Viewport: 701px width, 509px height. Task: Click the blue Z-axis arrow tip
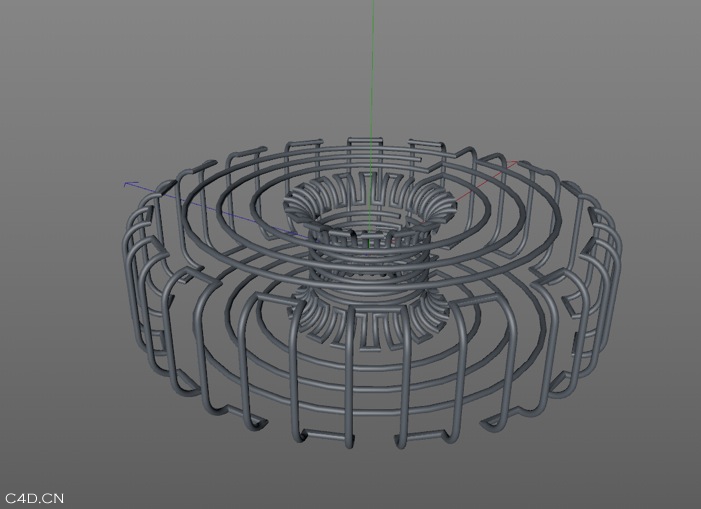130,184
